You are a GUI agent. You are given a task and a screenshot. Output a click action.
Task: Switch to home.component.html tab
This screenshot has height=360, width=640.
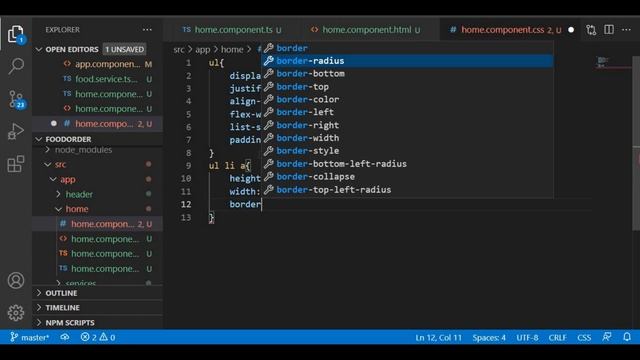point(366,30)
